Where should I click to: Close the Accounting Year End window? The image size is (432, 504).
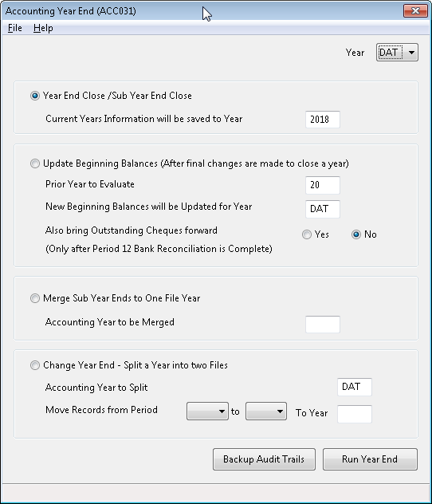click(415, 10)
